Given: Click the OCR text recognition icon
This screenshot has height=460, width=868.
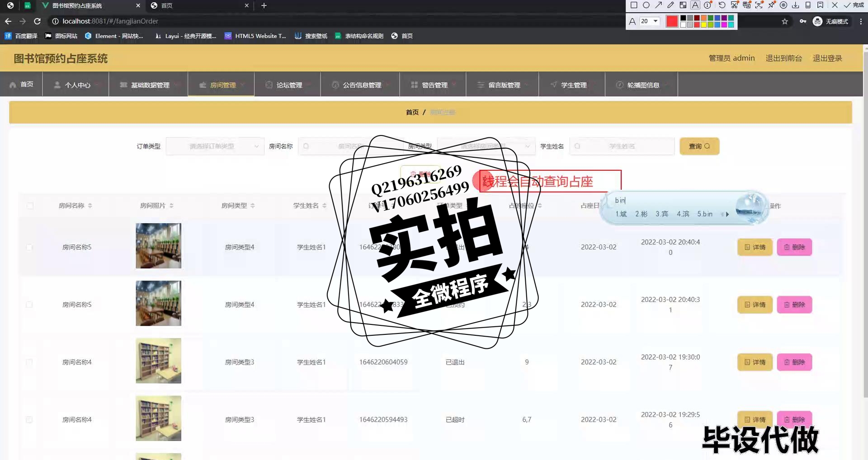Looking at the screenshot, I should [759, 5].
